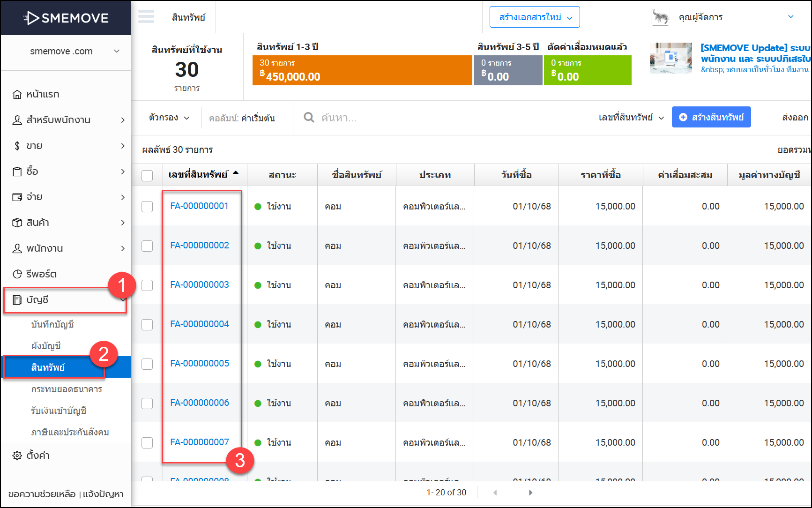Click the SMEMOVE logo

click(x=66, y=18)
